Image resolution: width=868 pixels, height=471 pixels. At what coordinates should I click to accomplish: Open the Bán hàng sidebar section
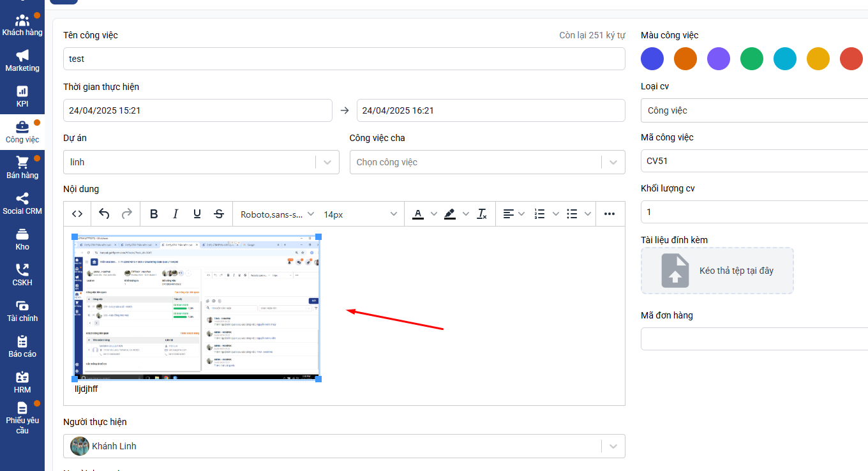tap(22, 168)
